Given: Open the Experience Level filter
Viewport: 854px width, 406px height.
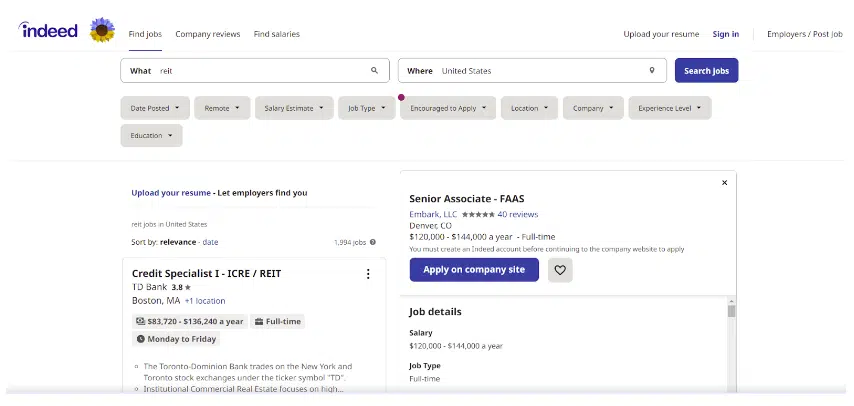Looking at the screenshot, I should pyautogui.click(x=669, y=108).
